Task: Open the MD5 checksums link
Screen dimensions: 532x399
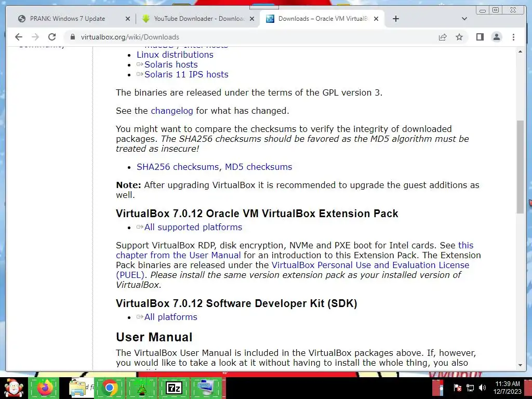Action: click(258, 167)
